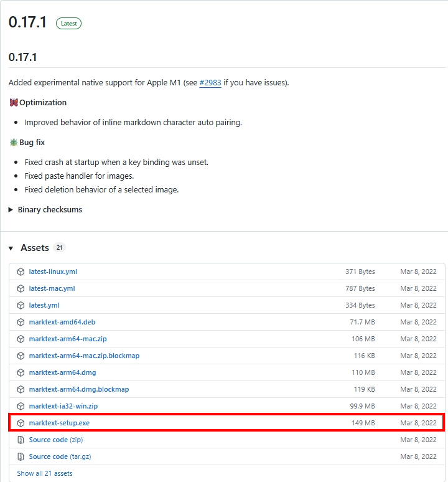Image resolution: width=448 pixels, height=482 pixels.
Task: Click package icon beside latest-linux.yml
Action: [21, 272]
